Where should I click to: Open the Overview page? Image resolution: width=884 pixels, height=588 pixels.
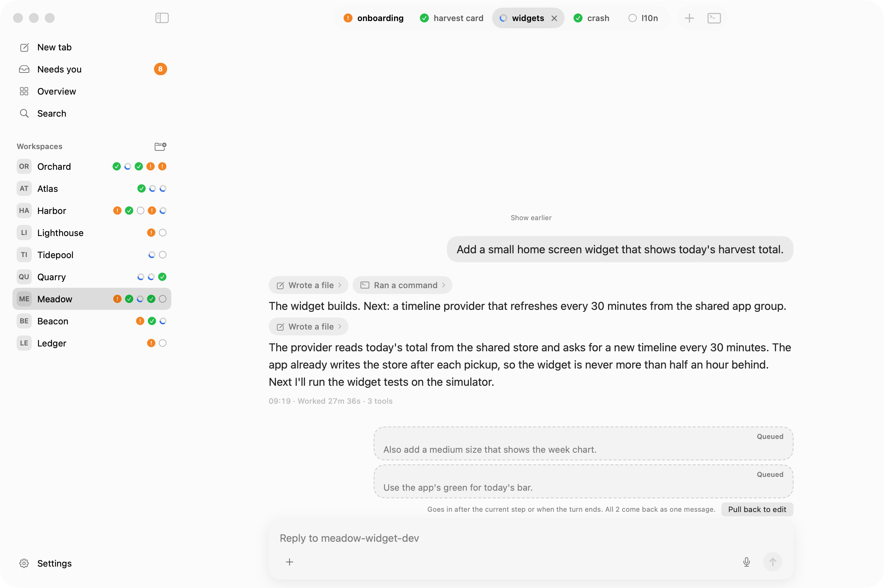click(x=92, y=91)
